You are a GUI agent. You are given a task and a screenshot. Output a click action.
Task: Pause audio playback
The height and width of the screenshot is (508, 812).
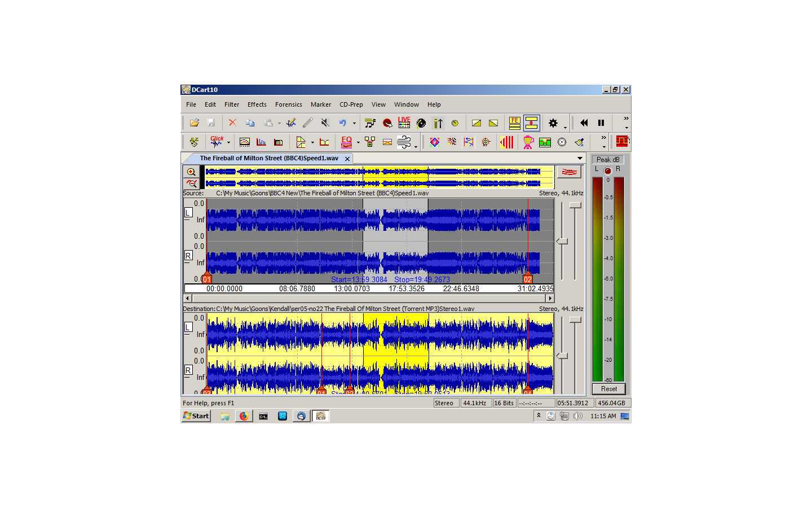click(x=601, y=122)
